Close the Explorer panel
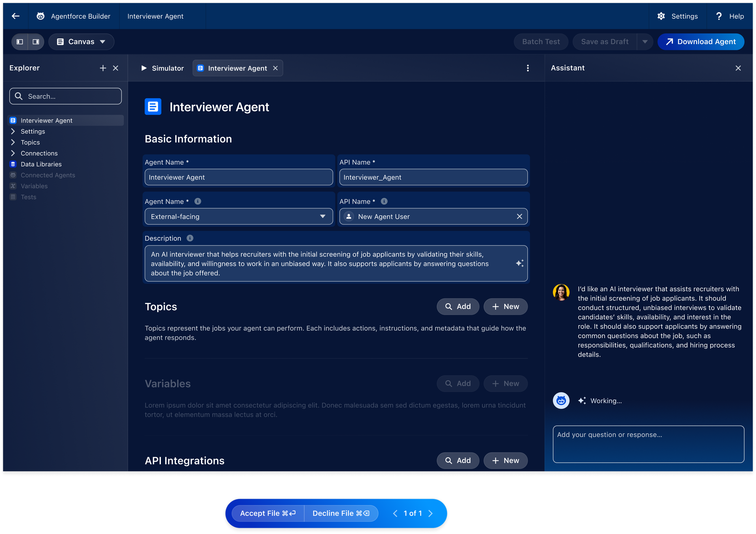756x534 pixels. click(116, 68)
